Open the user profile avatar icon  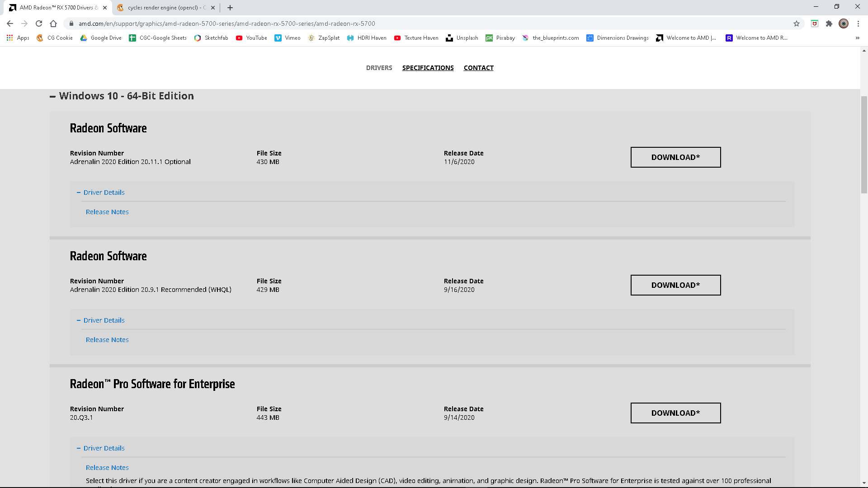(844, 23)
